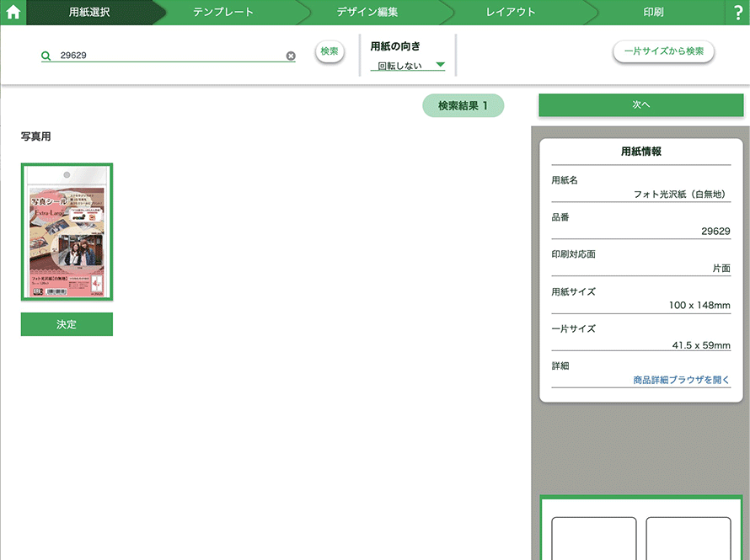Clear the search field with the X icon
Viewport: 750px width, 560px height.
pos(291,56)
